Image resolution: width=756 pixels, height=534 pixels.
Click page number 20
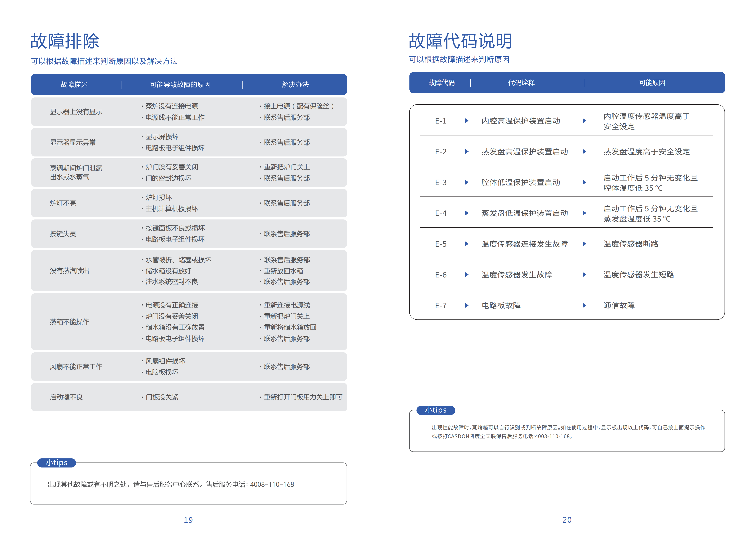(x=567, y=520)
